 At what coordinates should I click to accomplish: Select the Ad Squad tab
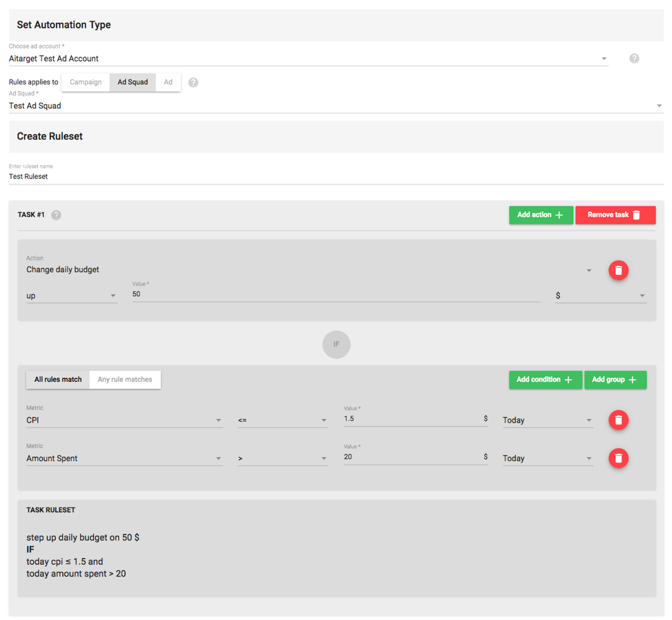click(x=133, y=82)
